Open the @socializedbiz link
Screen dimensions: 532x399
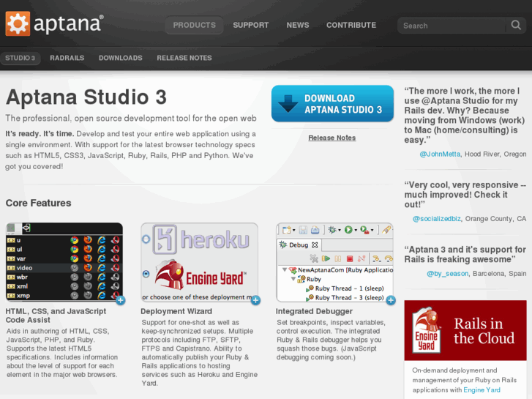point(436,219)
